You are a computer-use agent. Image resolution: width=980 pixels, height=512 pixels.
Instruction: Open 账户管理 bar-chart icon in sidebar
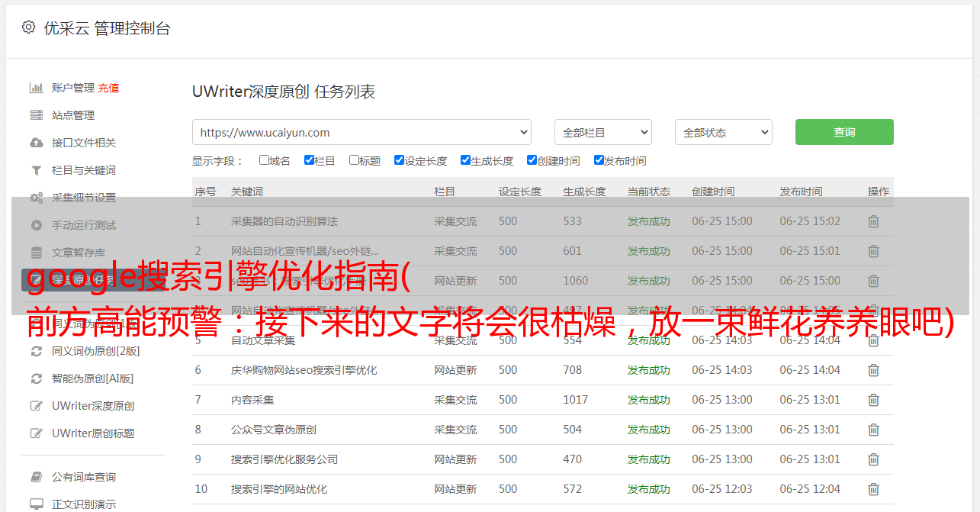(36, 88)
